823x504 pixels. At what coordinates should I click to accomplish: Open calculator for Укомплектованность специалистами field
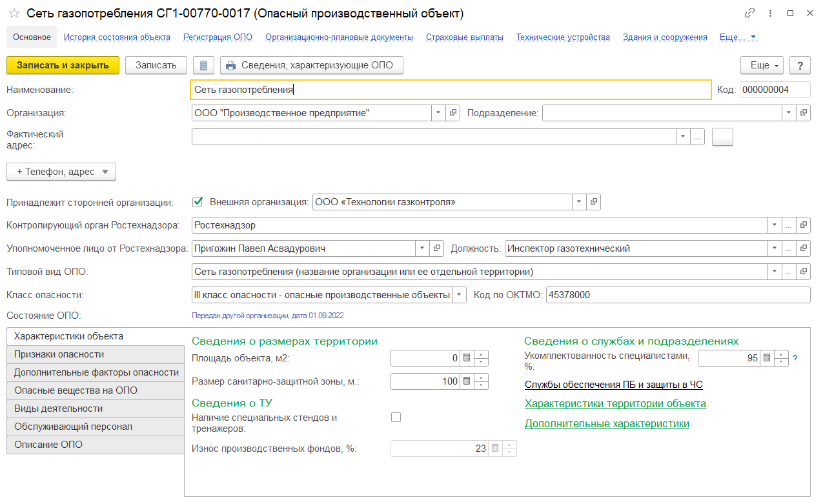click(766, 358)
